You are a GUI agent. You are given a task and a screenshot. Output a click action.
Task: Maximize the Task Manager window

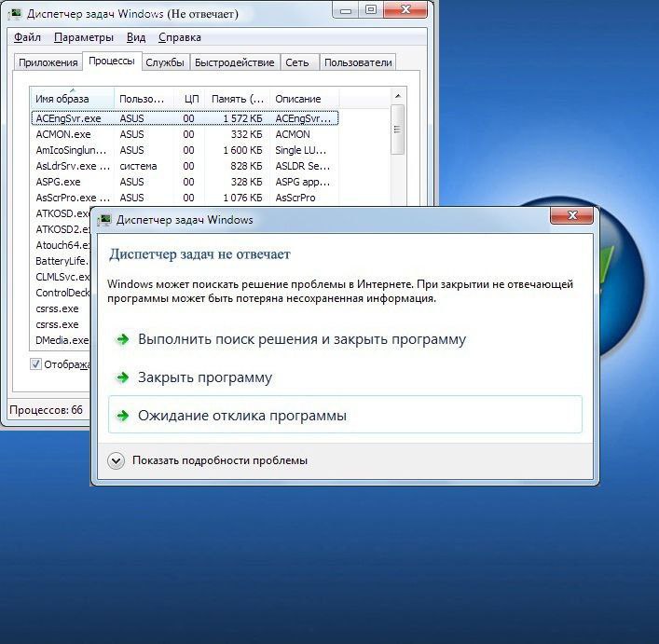pyautogui.click(x=371, y=10)
